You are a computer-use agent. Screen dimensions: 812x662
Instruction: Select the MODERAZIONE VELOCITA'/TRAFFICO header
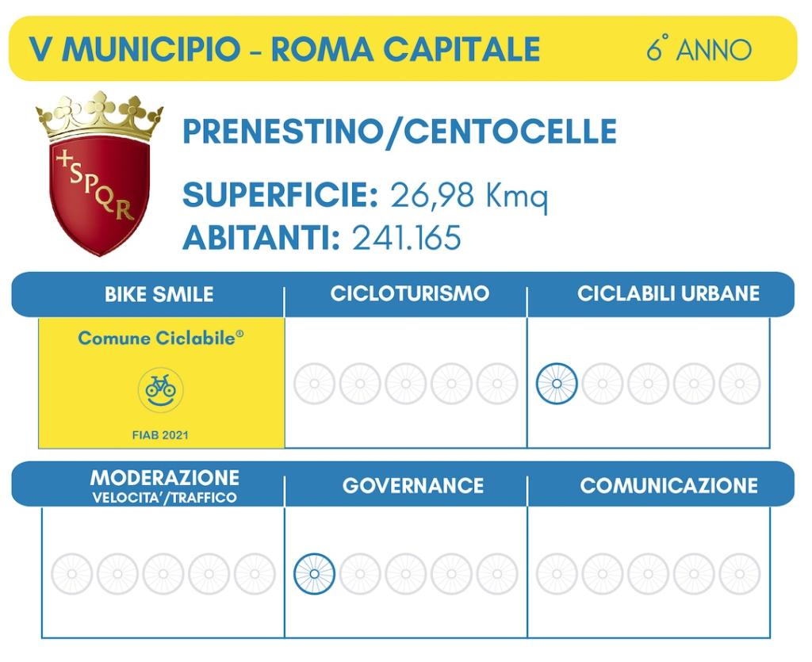point(165,486)
